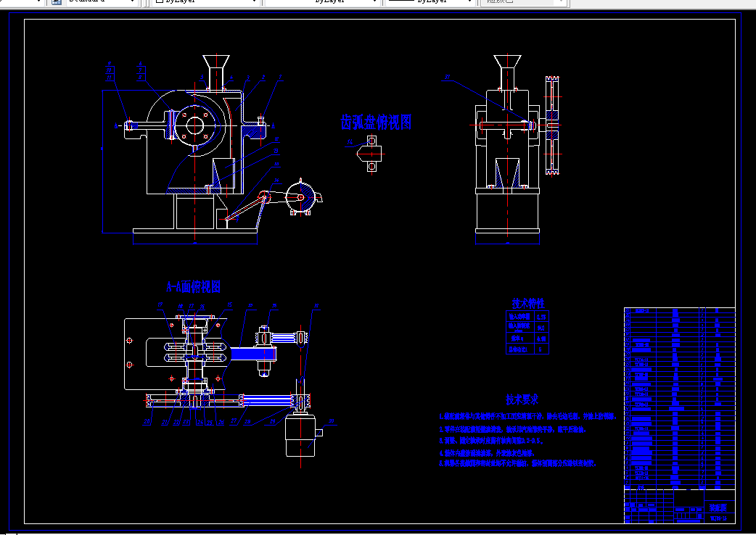Click part balloon number 30 beside the motor
Screen dimensions: 756x535
(332, 421)
